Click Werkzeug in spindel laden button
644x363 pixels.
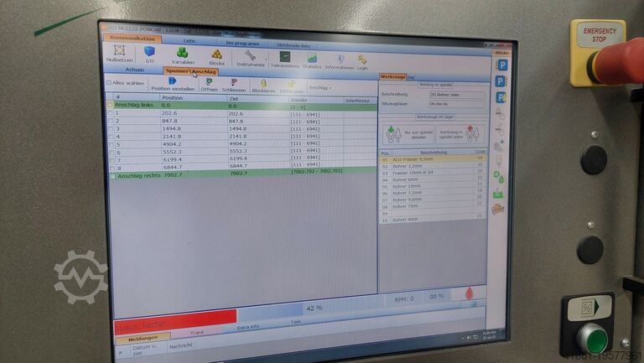(x=457, y=133)
